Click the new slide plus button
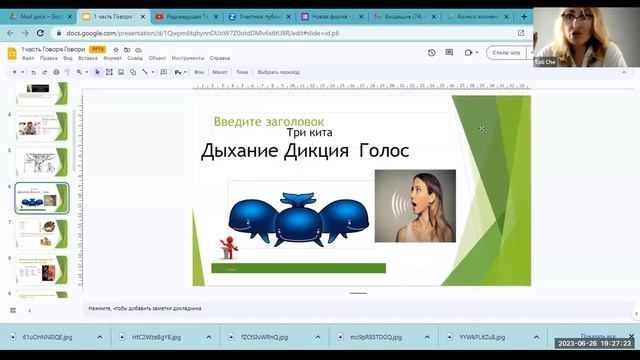 click(14, 72)
